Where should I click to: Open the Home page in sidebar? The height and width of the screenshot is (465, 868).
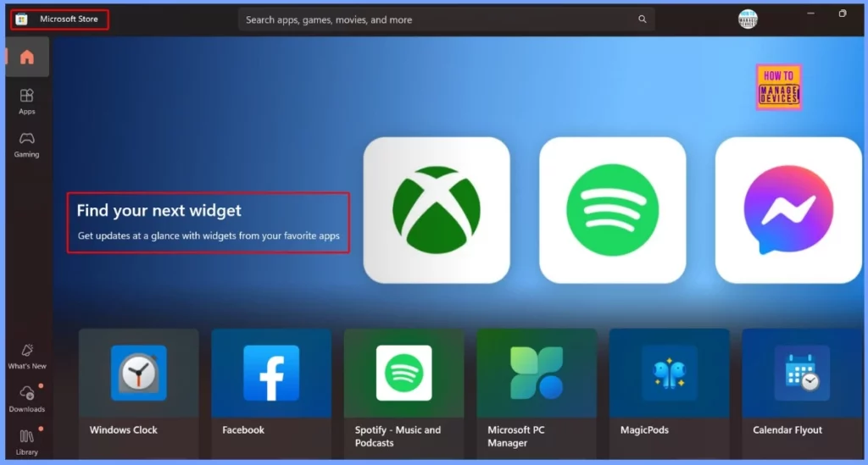click(26, 57)
